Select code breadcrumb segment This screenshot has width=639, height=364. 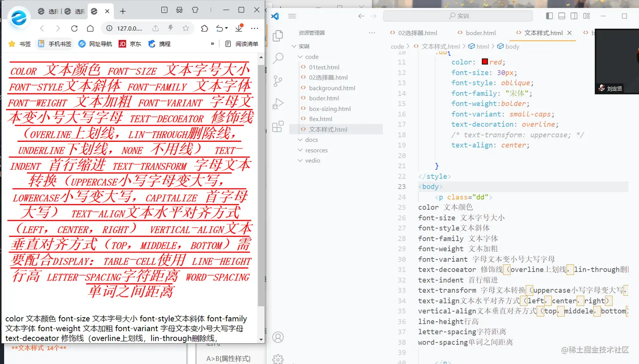pos(397,46)
